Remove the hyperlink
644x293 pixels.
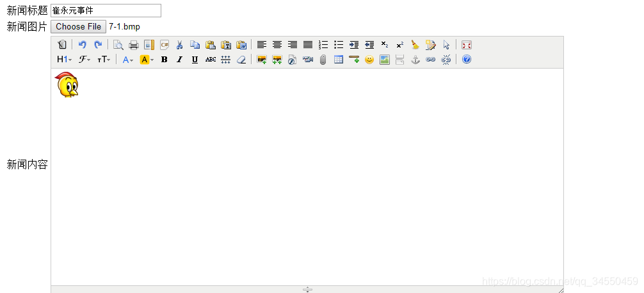pyautogui.click(x=446, y=60)
